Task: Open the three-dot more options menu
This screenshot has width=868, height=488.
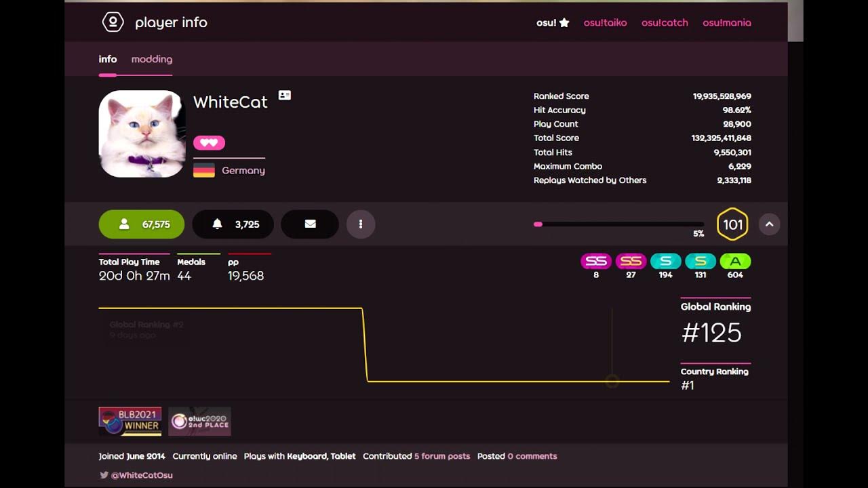Action: (x=361, y=224)
